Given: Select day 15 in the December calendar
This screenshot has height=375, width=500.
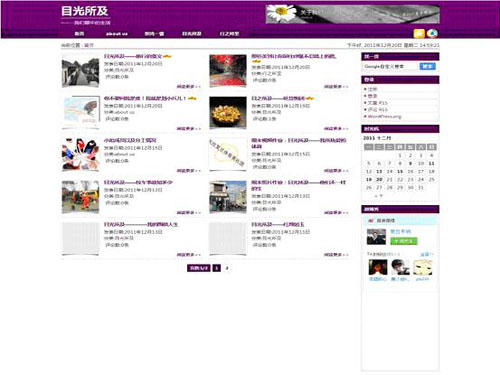Looking at the screenshot, I should pos(400,171).
